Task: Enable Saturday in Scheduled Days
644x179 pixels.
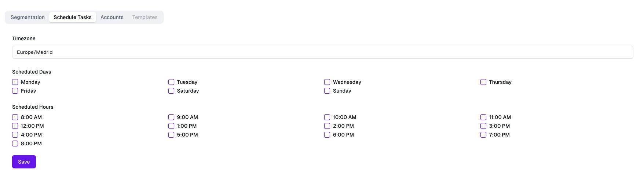Action: (x=171, y=91)
